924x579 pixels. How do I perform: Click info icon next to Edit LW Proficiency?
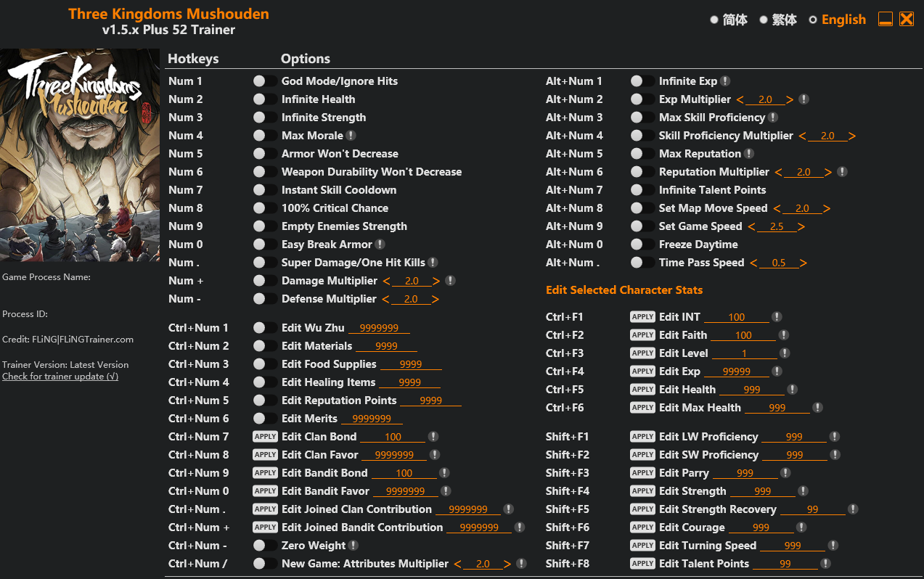pos(835,437)
